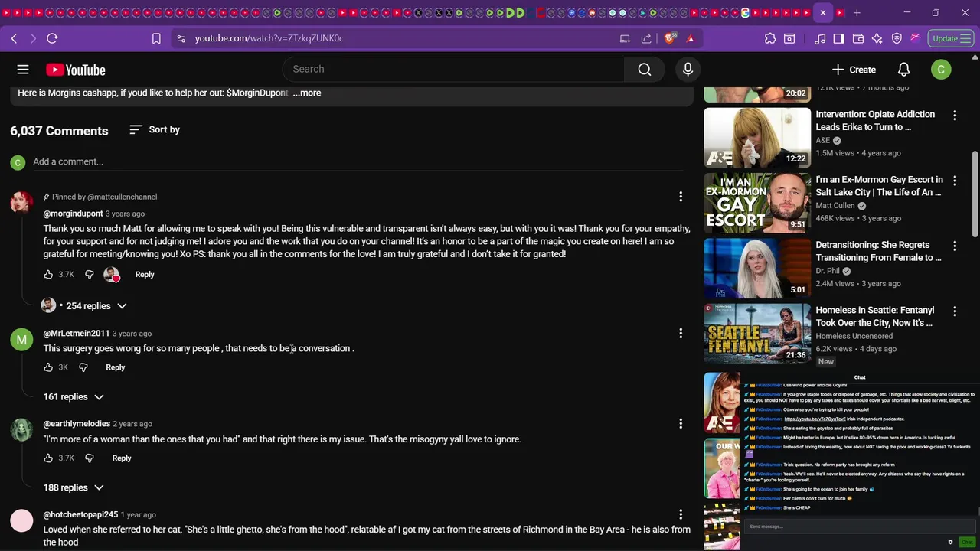The height and width of the screenshot is (551, 980).
Task: Bookmark this page icon
Action: [x=156, y=38]
